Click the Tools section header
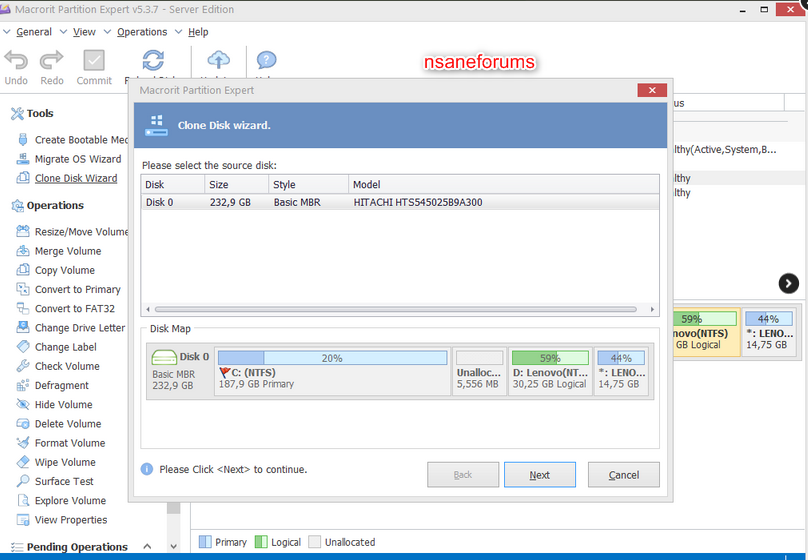The width and height of the screenshot is (808, 560). click(x=32, y=113)
